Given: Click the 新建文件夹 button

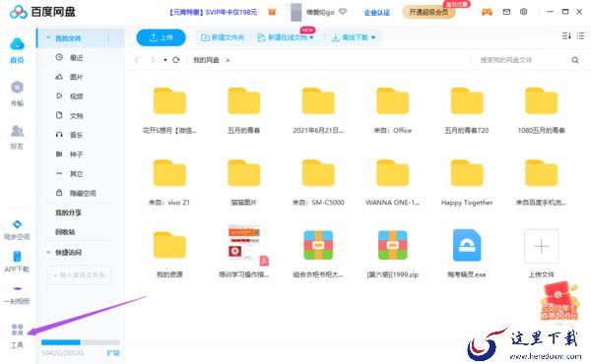Looking at the screenshot, I should (x=223, y=37).
